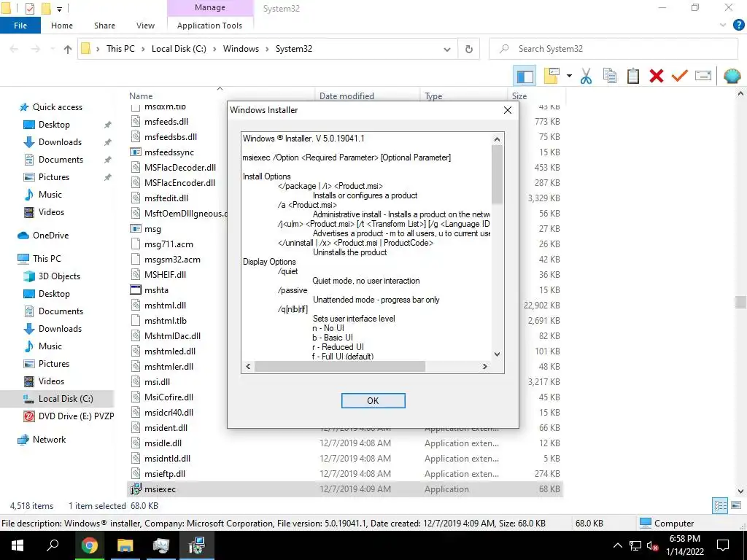Click the New Folder icon in quick access toolbar
This screenshot has height=560, width=747.
click(x=46, y=9)
